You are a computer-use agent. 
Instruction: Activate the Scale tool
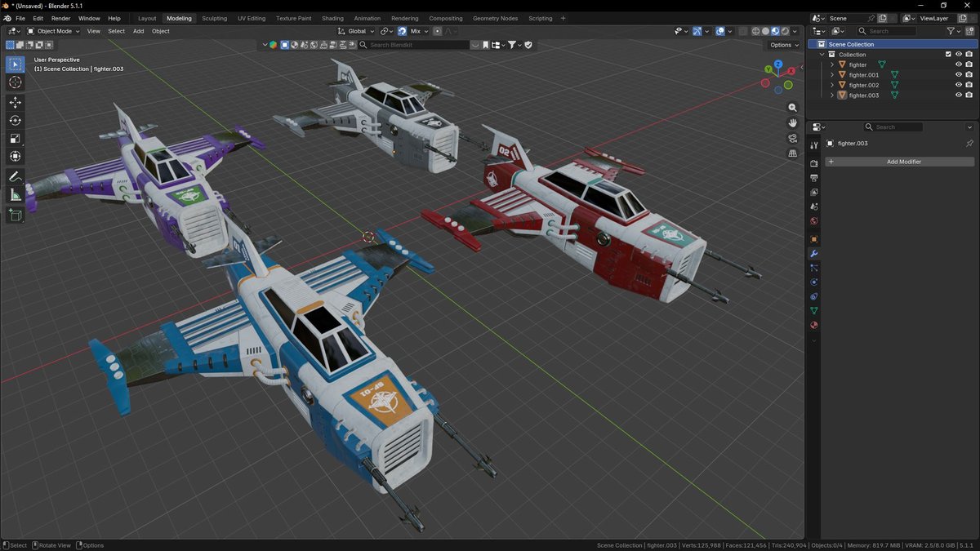pyautogui.click(x=15, y=138)
